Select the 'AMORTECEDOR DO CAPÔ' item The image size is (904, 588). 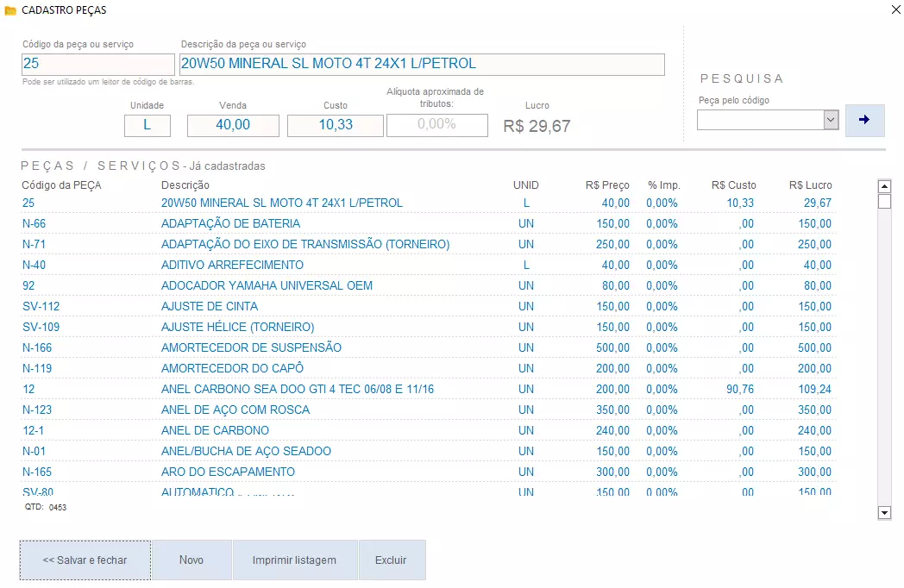(427, 369)
